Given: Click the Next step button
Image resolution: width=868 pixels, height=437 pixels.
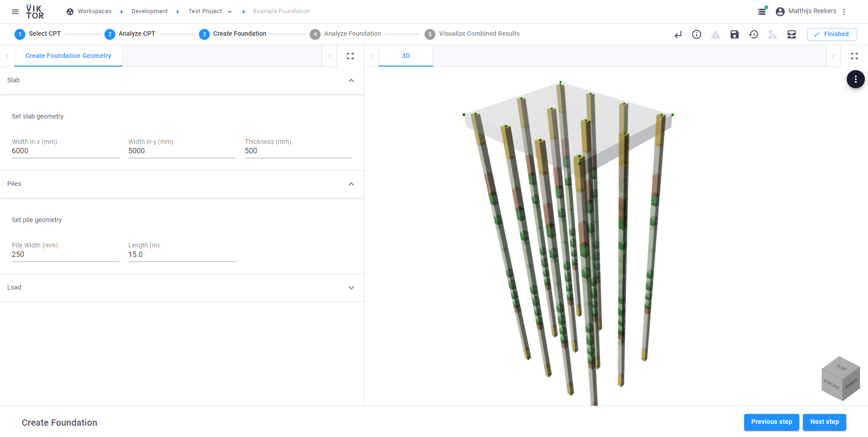Looking at the screenshot, I should [824, 422].
